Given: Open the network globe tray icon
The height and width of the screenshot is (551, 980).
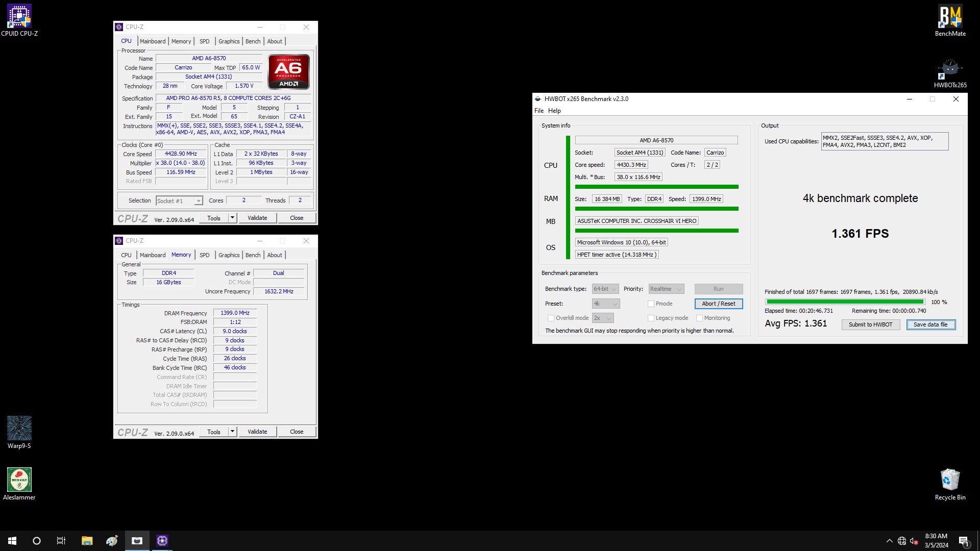Looking at the screenshot, I should point(902,541).
